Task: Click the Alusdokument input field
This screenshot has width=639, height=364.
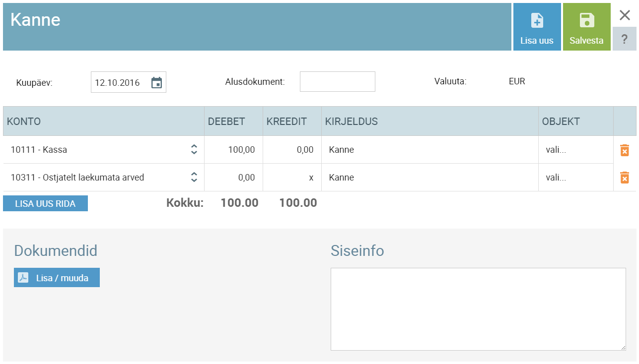Action: point(337,82)
